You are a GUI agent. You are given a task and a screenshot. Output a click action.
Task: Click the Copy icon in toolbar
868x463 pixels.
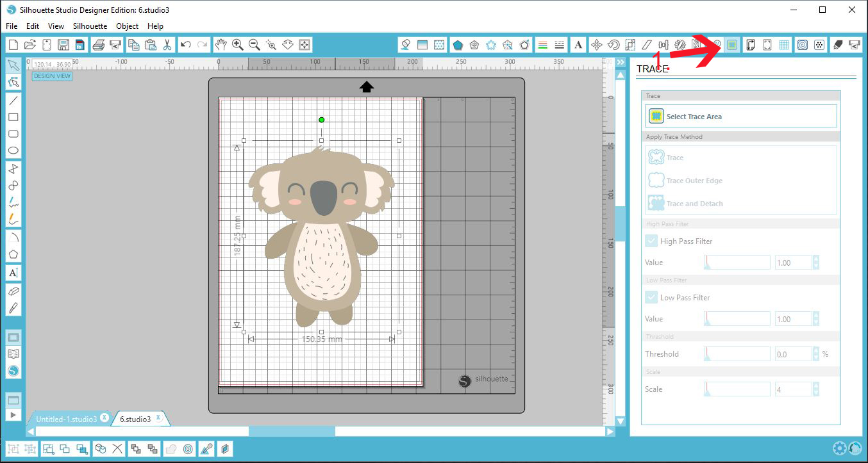(x=133, y=44)
